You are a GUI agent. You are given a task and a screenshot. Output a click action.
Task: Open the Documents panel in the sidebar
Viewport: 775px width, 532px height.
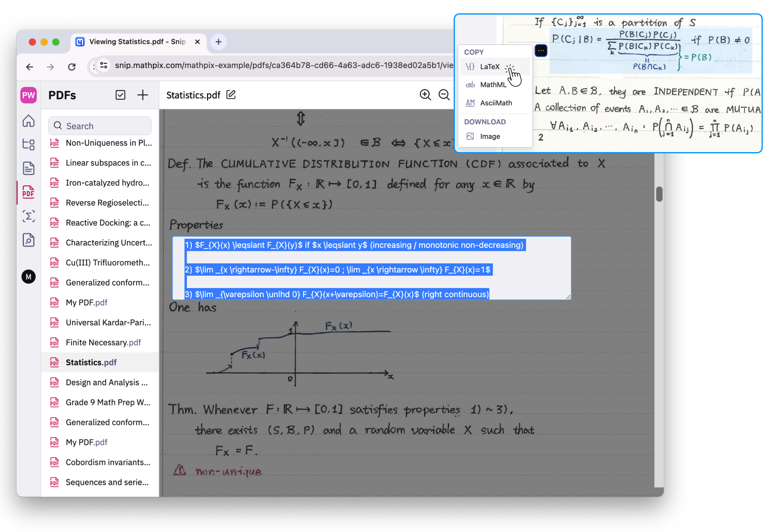pyautogui.click(x=28, y=168)
